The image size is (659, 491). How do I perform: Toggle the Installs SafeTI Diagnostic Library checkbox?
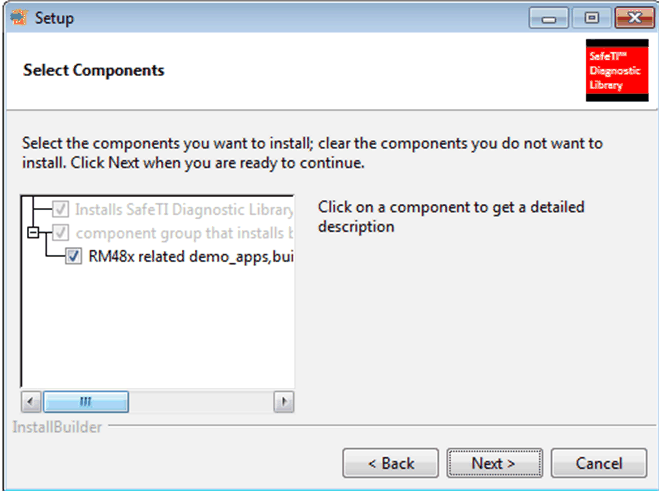(x=61, y=210)
